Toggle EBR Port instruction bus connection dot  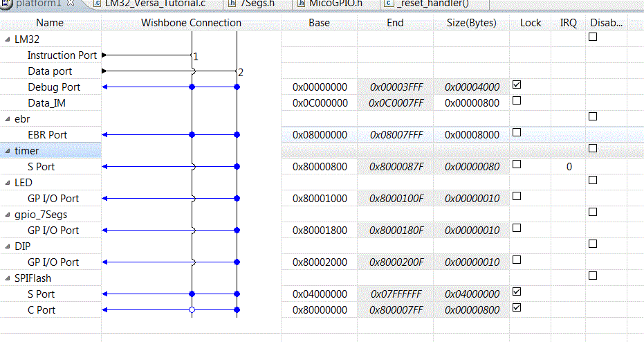[x=192, y=135]
